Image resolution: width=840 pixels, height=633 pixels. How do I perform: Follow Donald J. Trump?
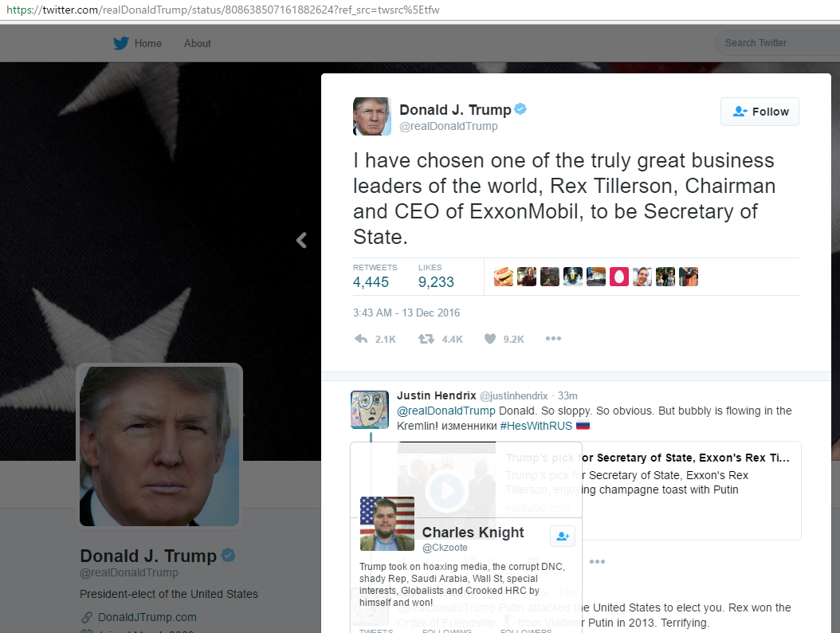click(x=760, y=112)
